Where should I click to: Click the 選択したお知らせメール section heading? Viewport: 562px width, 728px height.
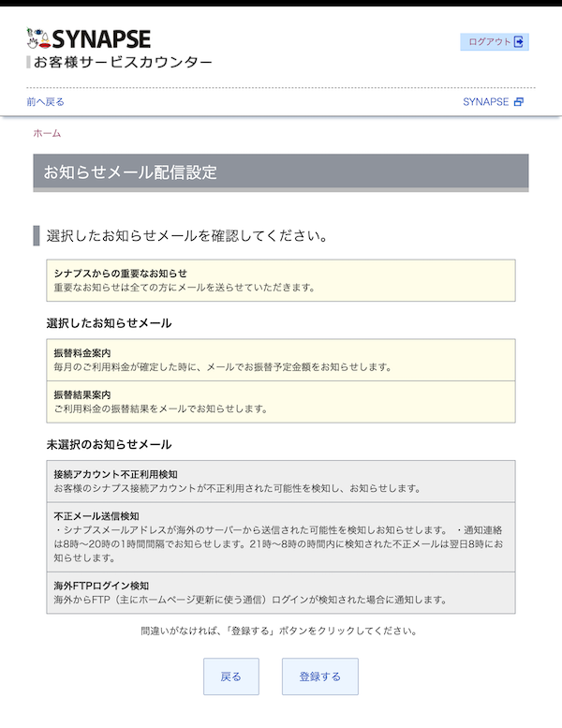click(109, 322)
